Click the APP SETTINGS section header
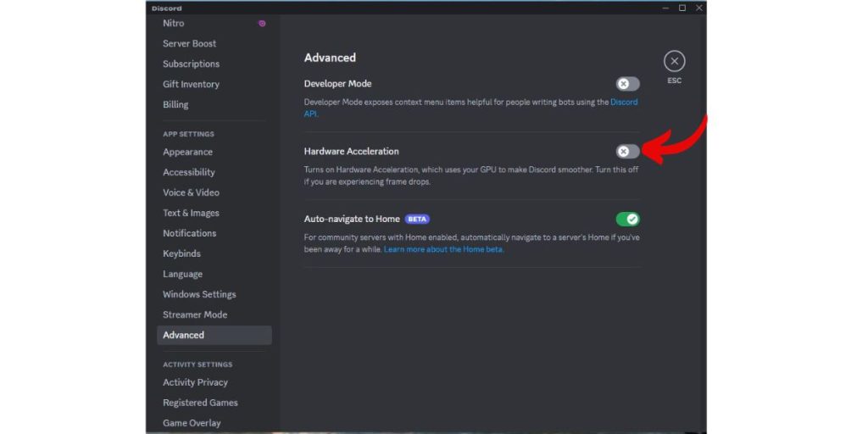This screenshot has width=868, height=434. [x=188, y=134]
